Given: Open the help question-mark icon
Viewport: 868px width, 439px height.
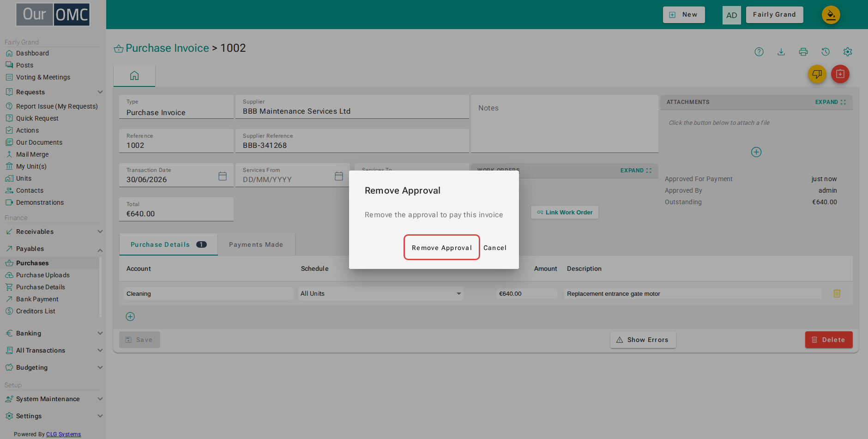Looking at the screenshot, I should 759,52.
